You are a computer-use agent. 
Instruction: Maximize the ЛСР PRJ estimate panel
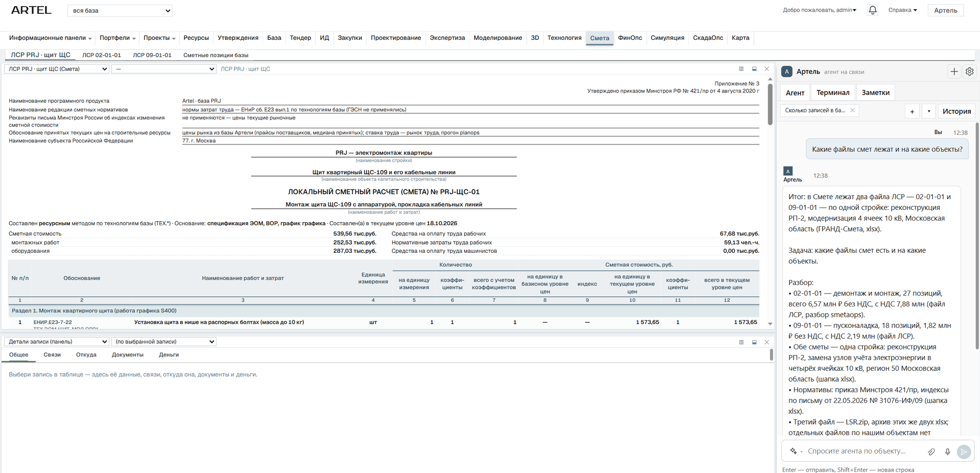754,69
